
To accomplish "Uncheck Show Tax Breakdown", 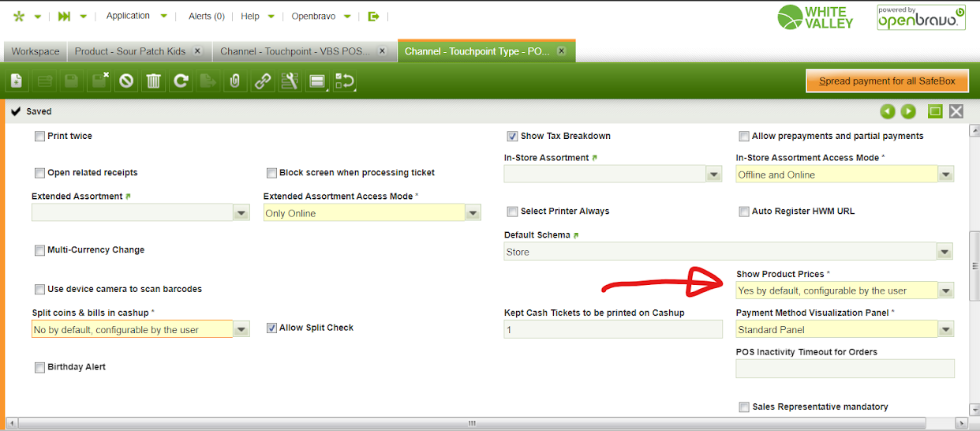I will (x=513, y=136).
